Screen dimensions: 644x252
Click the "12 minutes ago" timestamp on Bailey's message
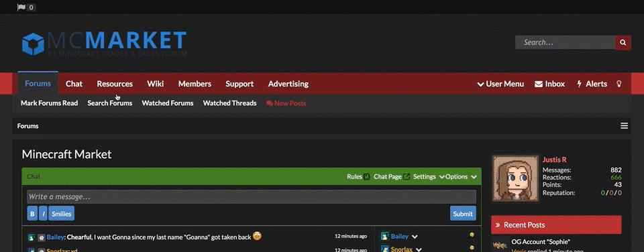pos(351,237)
